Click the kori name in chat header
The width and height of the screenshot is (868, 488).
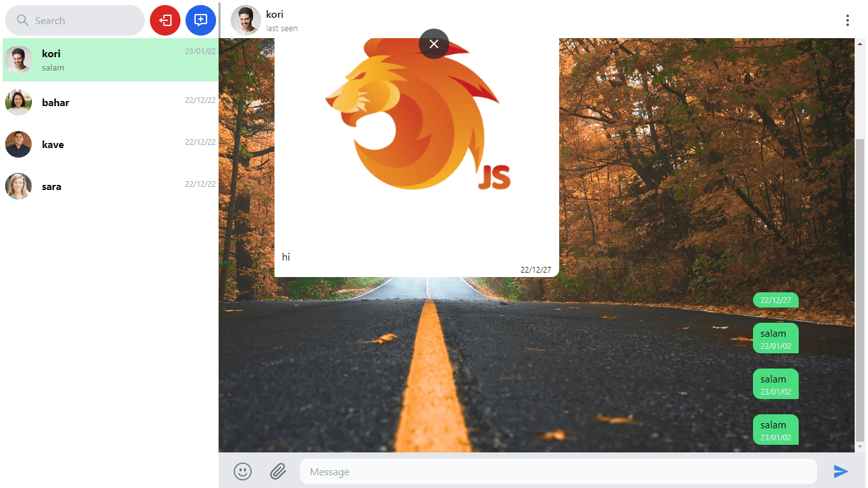coord(275,14)
